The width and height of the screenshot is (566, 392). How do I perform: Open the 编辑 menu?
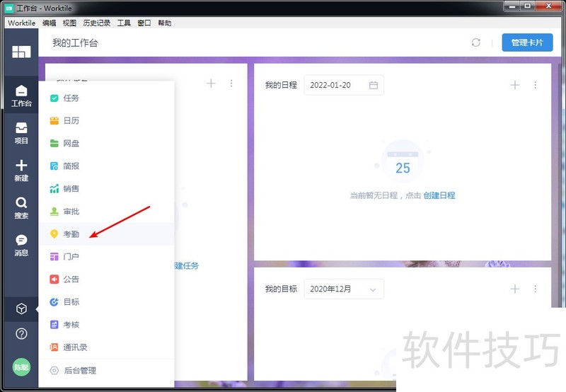point(49,23)
